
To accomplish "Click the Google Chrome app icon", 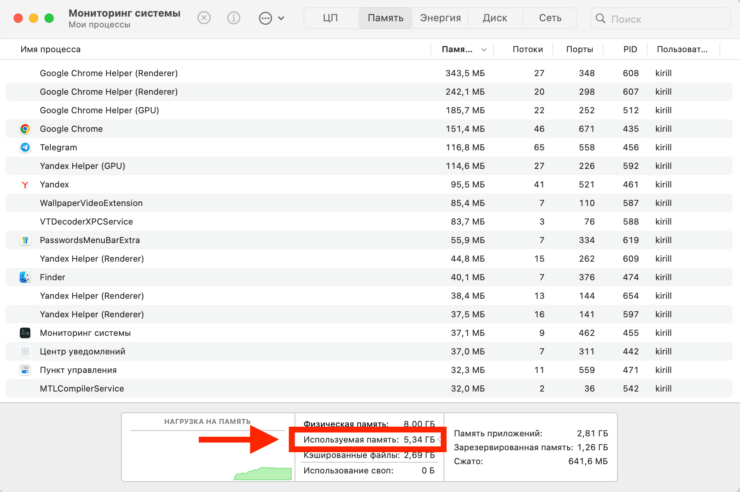I will click(25, 129).
